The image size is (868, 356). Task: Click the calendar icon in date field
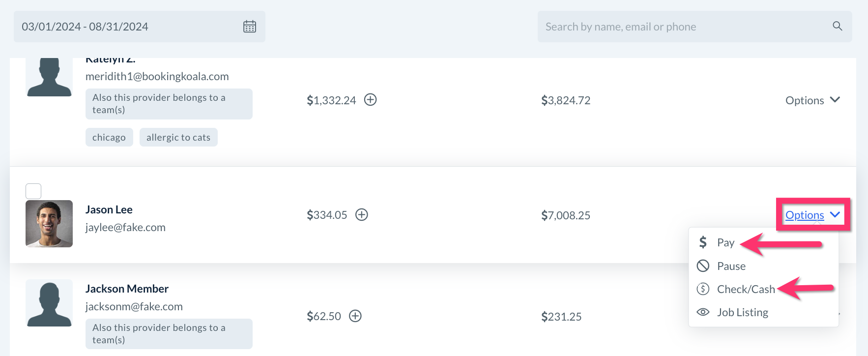[250, 27]
